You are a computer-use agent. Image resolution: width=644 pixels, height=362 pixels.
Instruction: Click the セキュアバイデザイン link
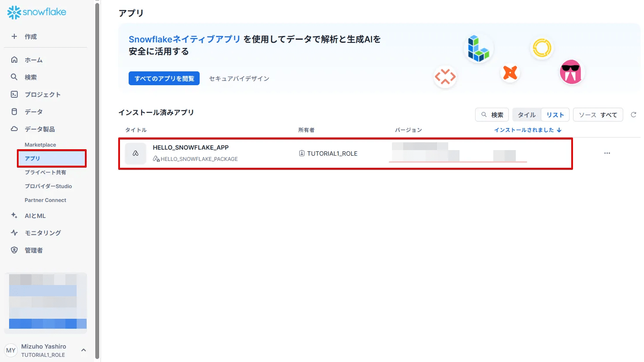click(x=239, y=78)
